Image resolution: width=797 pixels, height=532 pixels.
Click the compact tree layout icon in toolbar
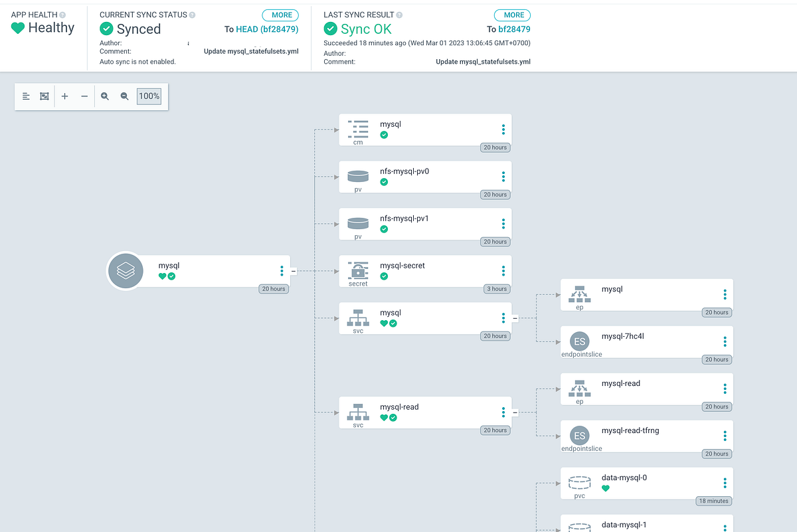[x=26, y=96]
